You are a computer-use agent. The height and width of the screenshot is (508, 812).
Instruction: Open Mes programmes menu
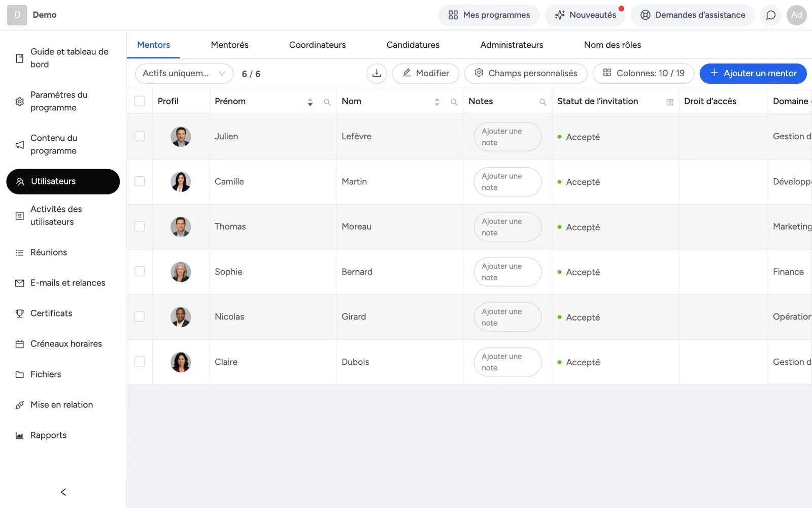click(x=489, y=15)
